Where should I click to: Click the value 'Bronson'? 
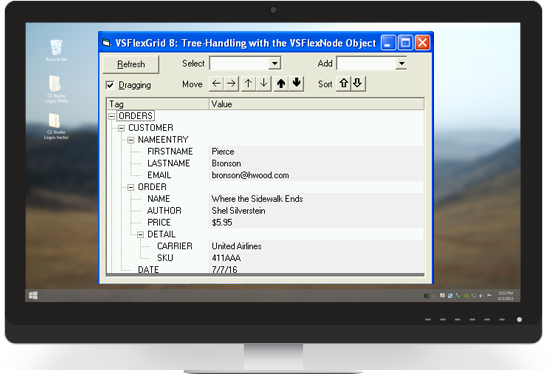(226, 163)
